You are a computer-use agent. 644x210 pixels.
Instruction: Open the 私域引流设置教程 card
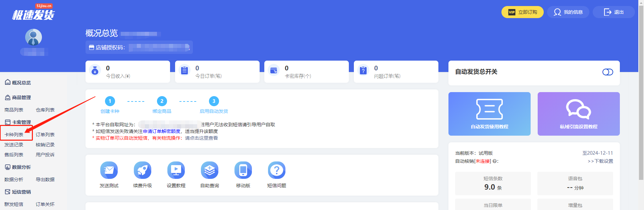[579, 114]
